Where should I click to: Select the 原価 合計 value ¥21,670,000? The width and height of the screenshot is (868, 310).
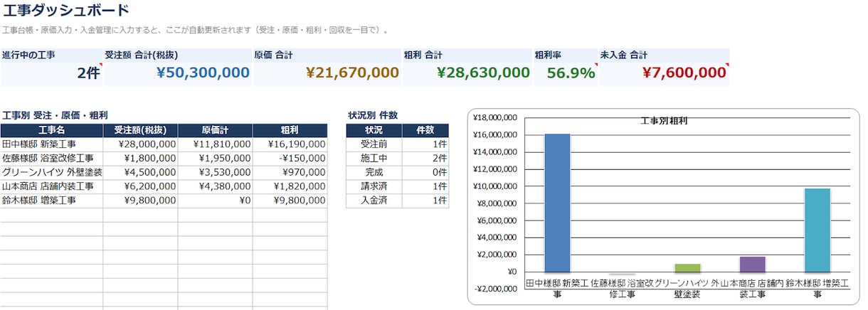click(352, 73)
